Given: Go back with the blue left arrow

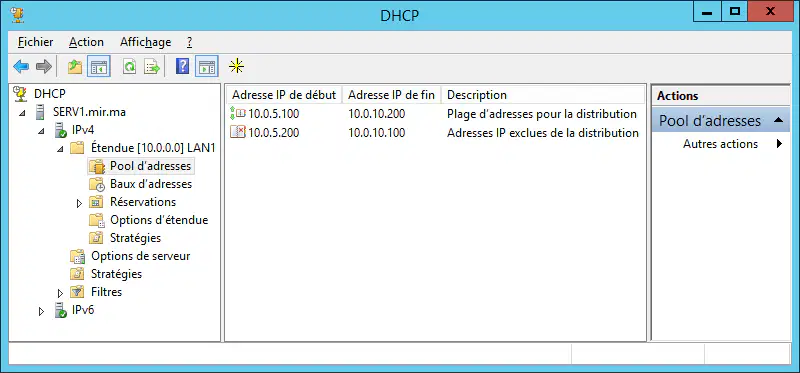Looking at the screenshot, I should (x=21, y=66).
